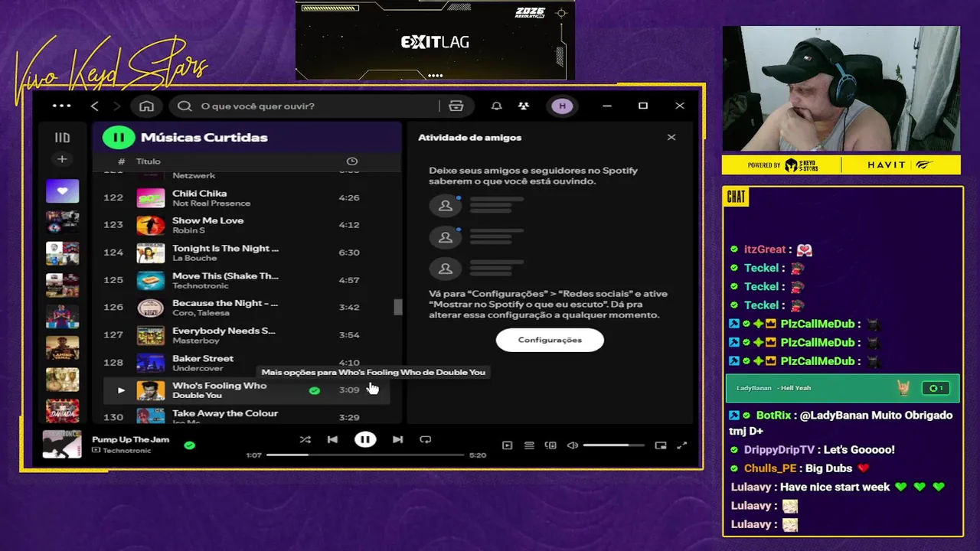This screenshot has width=980, height=551.
Task: Click the LadyBanan 'Hell Yeah' chat highlight
Action: (843, 388)
